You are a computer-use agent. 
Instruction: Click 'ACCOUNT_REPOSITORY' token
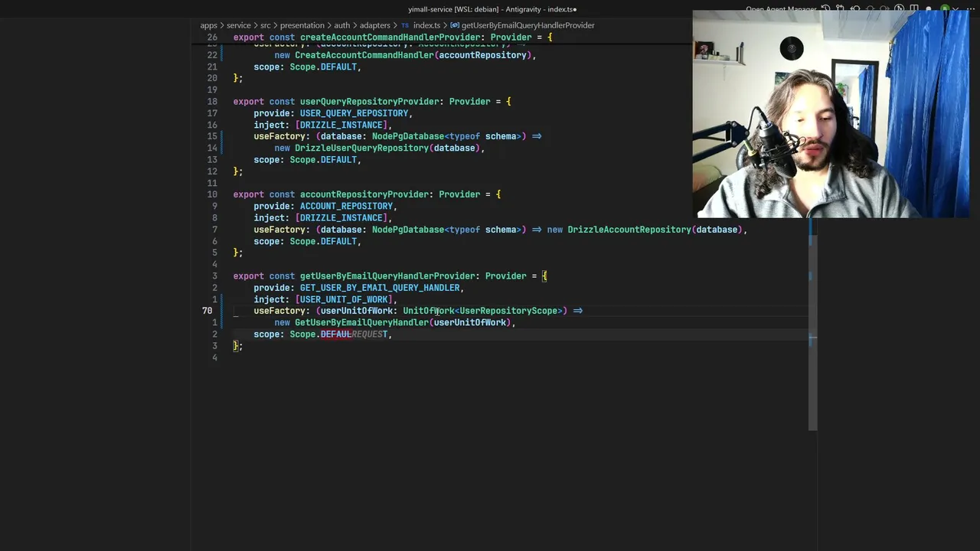point(346,206)
